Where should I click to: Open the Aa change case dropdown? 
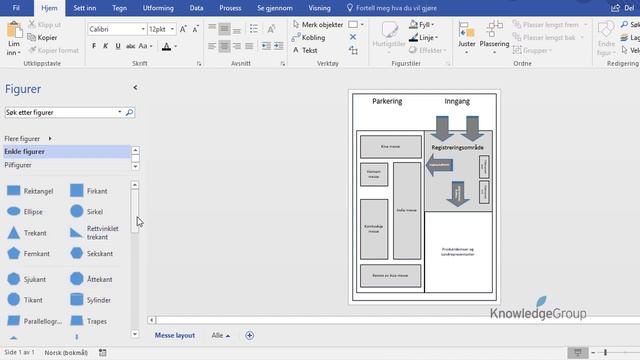145,46
